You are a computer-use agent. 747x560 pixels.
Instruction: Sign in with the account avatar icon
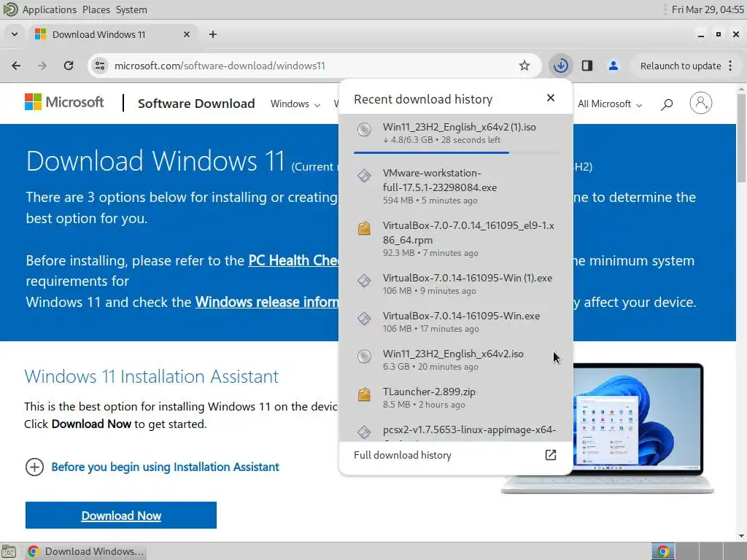click(x=701, y=103)
